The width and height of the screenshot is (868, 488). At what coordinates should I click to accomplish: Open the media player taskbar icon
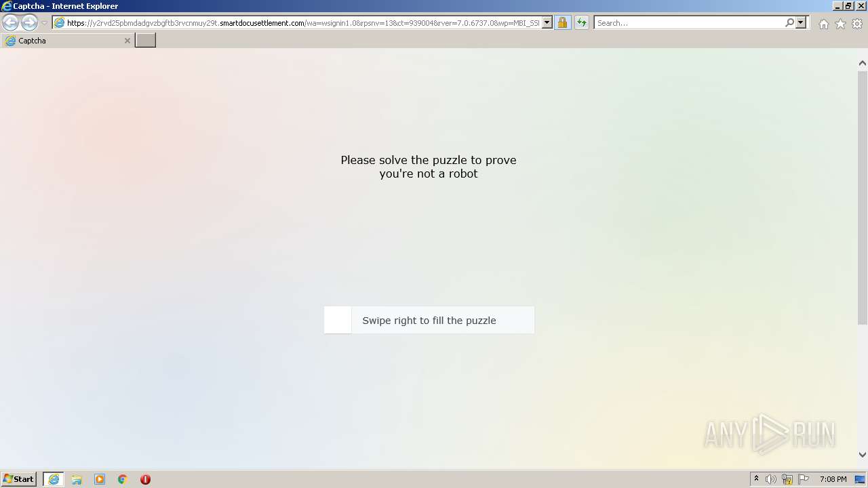click(100, 479)
